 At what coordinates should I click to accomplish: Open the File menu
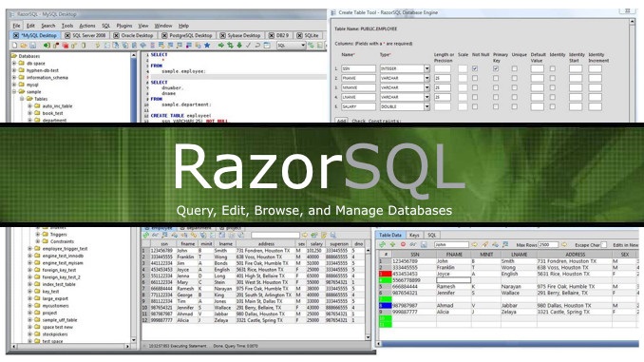click(x=16, y=26)
